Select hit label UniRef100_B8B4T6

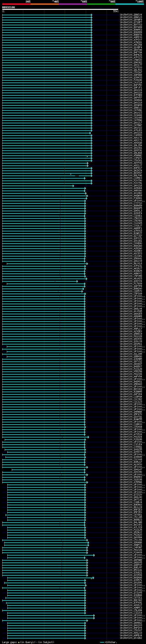click(131, 35)
